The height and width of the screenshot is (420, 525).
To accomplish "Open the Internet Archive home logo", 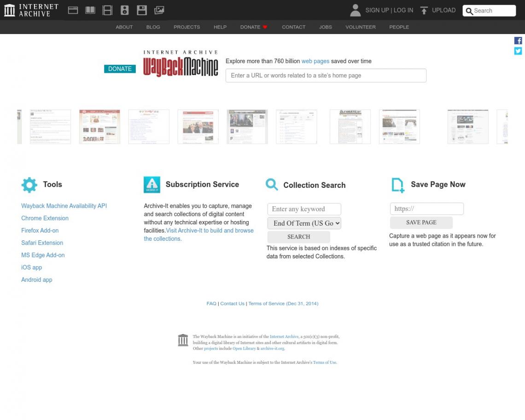I will [31, 11].
